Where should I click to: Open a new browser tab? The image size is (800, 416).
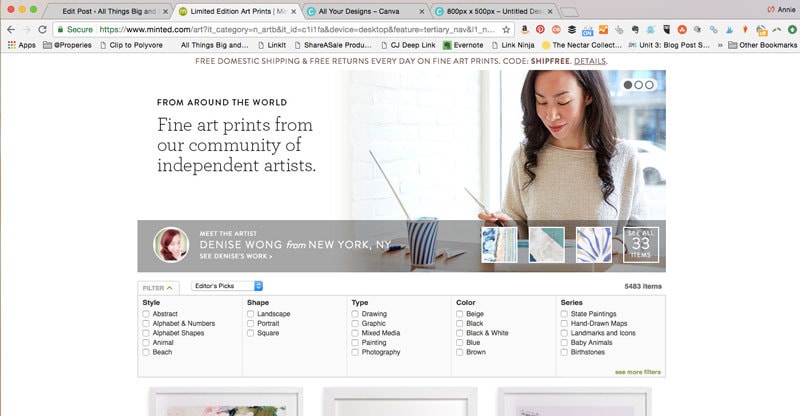click(569, 12)
